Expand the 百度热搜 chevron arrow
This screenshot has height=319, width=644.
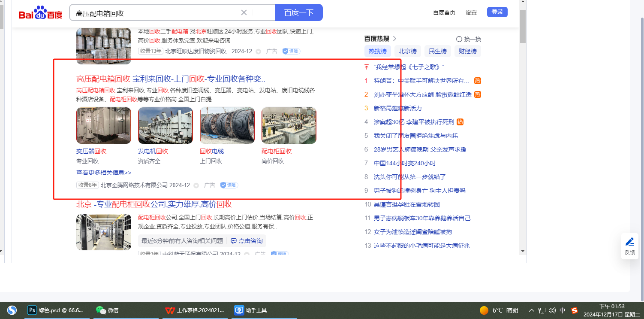coord(394,39)
